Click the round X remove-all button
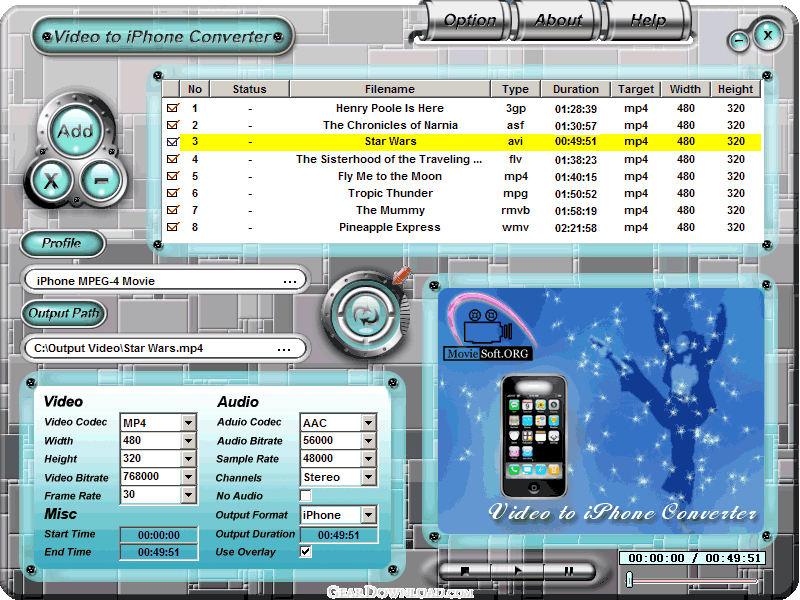Viewport: 800px width, 600px height. 51,180
